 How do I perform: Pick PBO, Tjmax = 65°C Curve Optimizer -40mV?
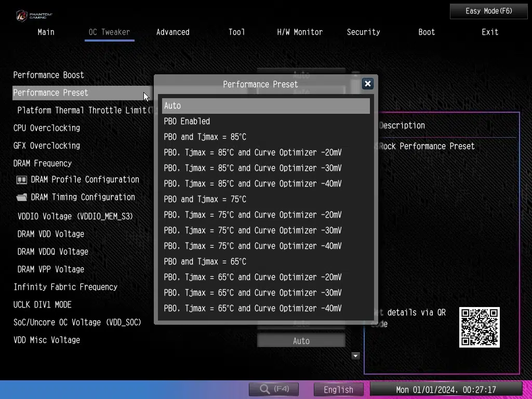(x=252, y=309)
